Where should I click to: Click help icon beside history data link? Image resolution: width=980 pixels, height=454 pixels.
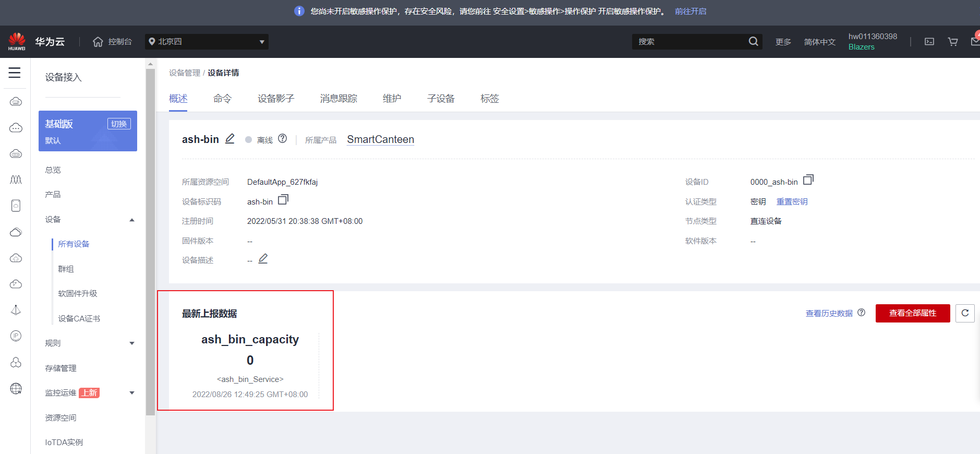pos(861,313)
